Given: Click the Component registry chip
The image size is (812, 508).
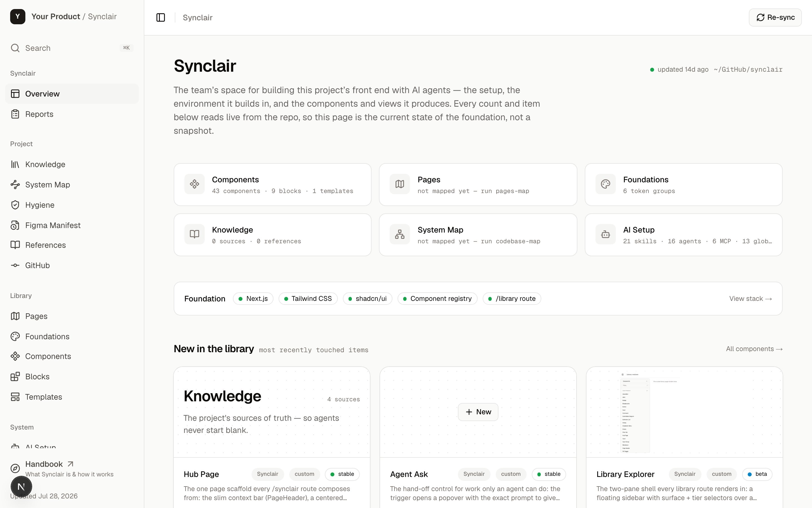Looking at the screenshot, I should tap(438, 299).
